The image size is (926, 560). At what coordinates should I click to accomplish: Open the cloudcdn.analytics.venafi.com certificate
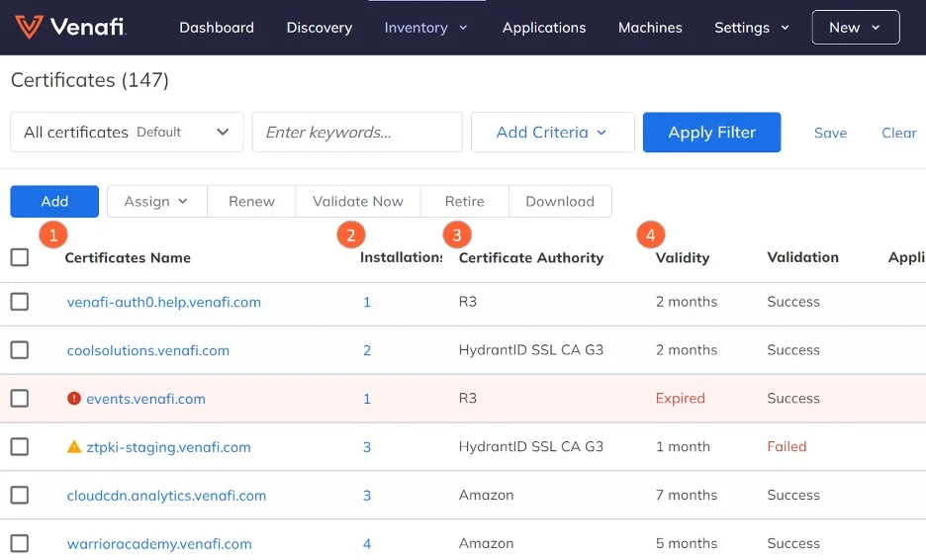click(166, 496)
